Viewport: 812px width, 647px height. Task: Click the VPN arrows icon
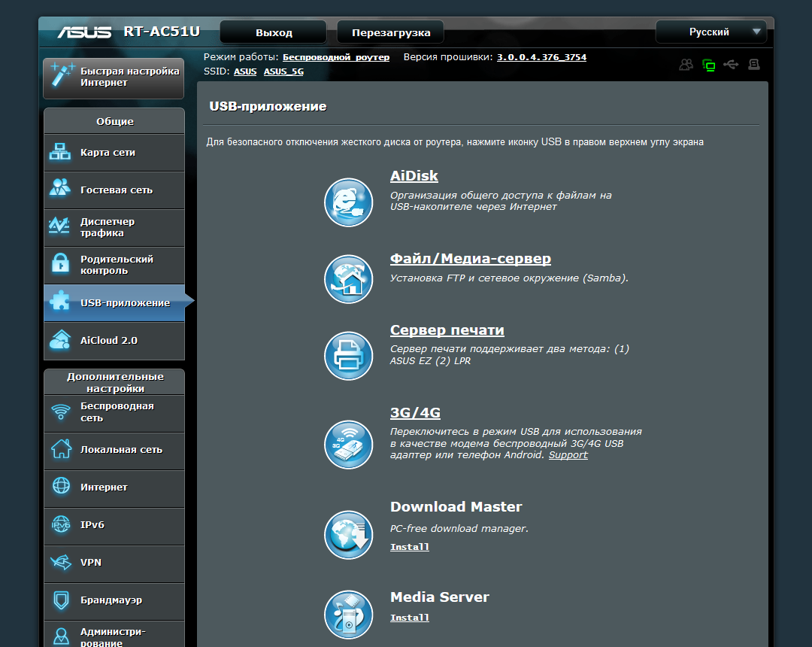click(x=61, y=562)
